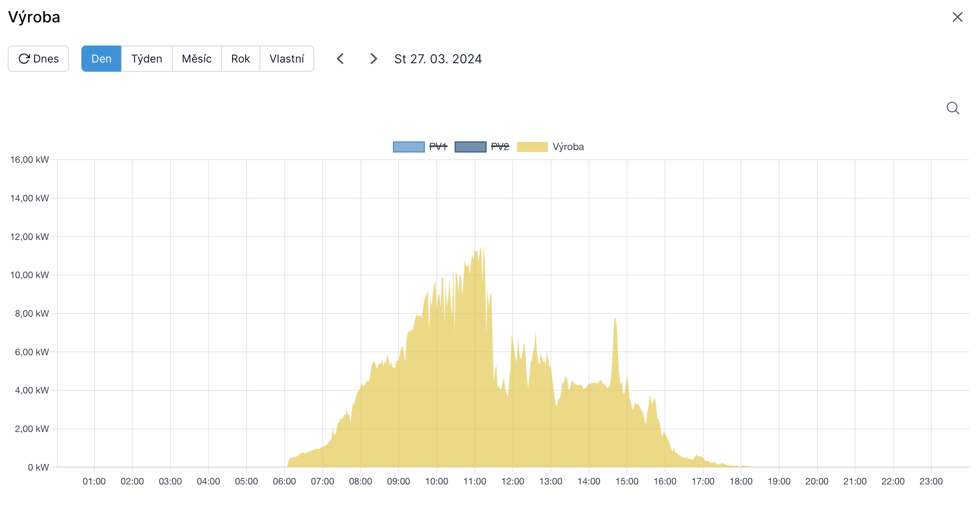This screenshot has height=513, width=980.
Task: Click the 12:00 label on time axis
Action: click(512, 481)
